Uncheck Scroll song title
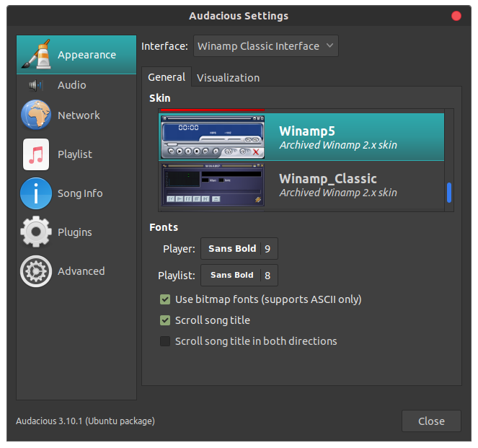The height and width of the screenshot is (448, 478). 165,320
